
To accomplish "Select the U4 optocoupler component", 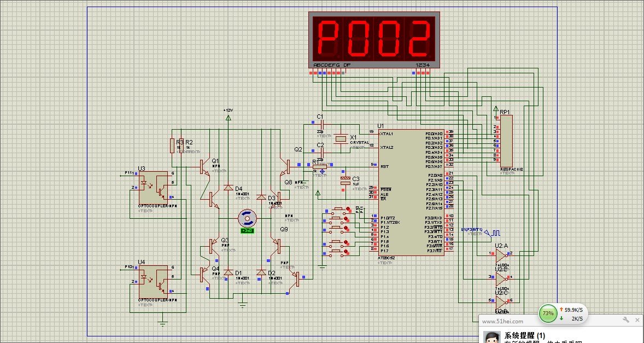I will tap(154, 281).
